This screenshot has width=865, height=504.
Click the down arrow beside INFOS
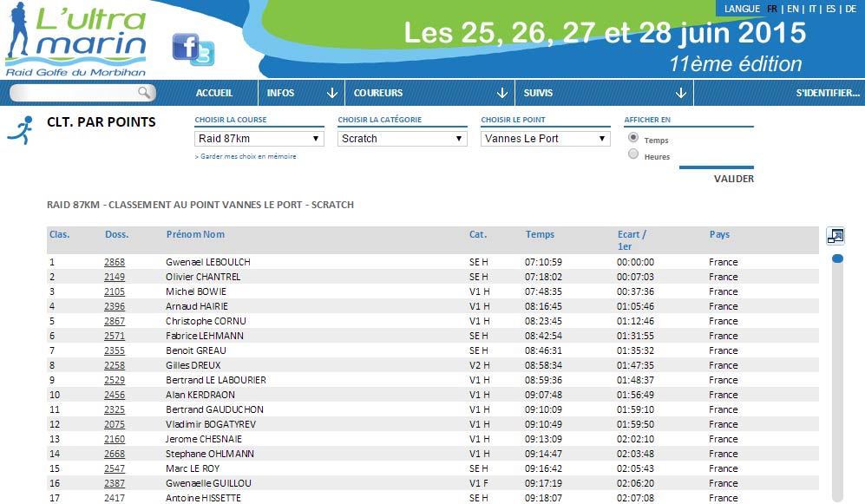tap(331, 93)
